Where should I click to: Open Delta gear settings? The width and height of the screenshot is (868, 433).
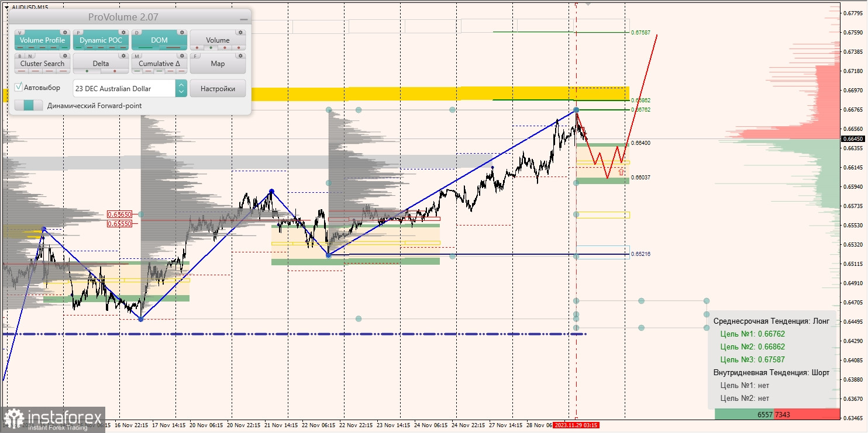(123, 56)
